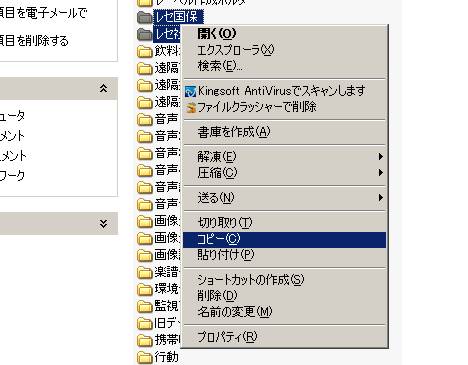Click the Kingsoft AntiVirus scan icon

click(x=190, y=91)
